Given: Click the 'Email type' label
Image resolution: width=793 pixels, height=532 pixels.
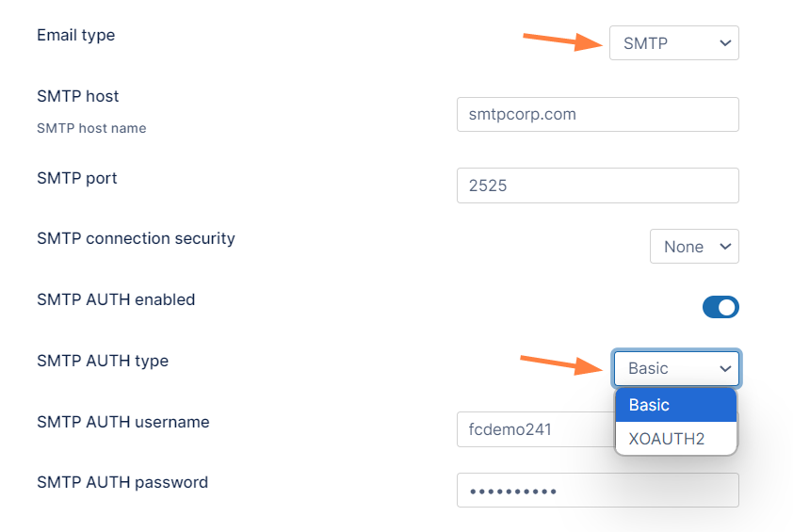Looking at the screenshot, I should click(x=75, y=35).
